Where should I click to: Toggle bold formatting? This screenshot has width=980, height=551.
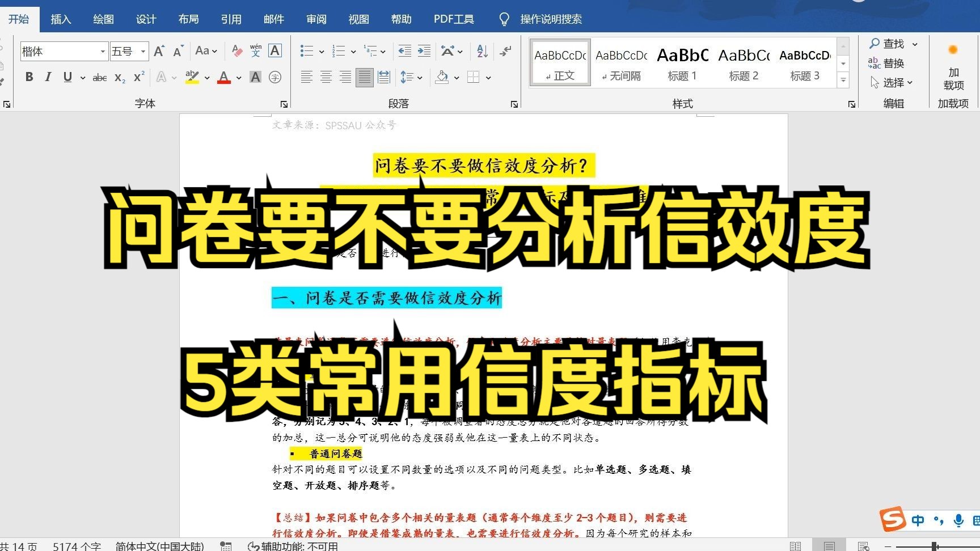pyautogui.click(x=29, y=77)
